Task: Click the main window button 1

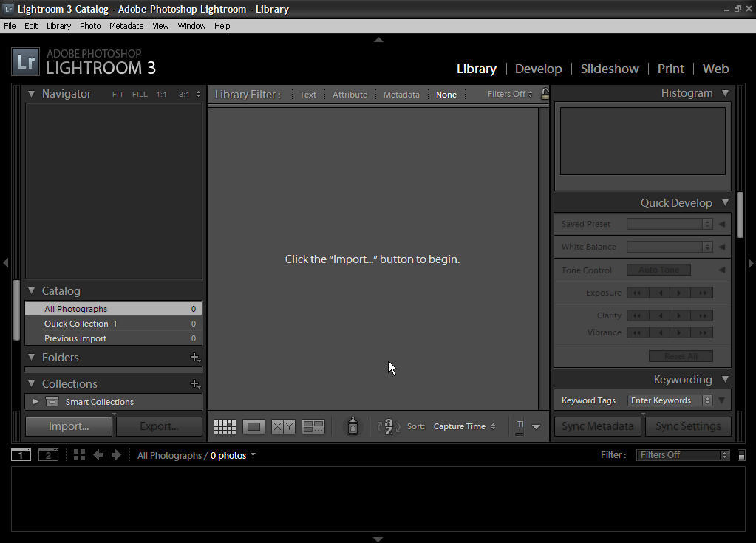Action: [x=21, y=455]
